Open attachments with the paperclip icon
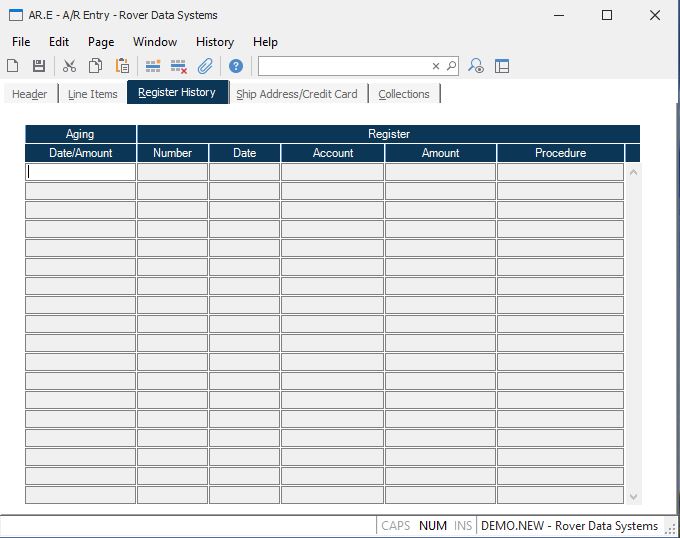 point(205,66)
